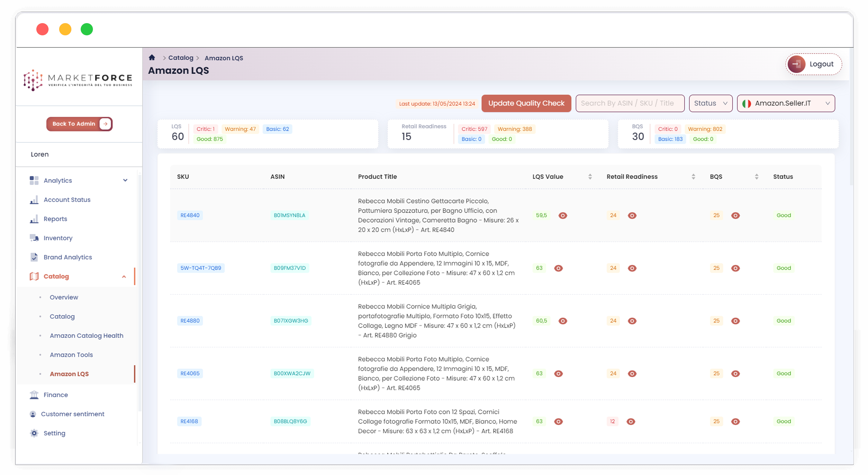Click BQS Basic: 183 badge
This screenshot has height=475, width=868.
(x=670, y=139)
